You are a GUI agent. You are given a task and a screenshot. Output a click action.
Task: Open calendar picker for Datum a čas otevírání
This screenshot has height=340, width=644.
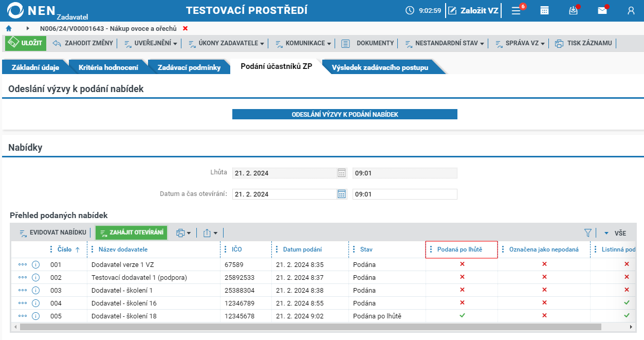click(342, 194)
